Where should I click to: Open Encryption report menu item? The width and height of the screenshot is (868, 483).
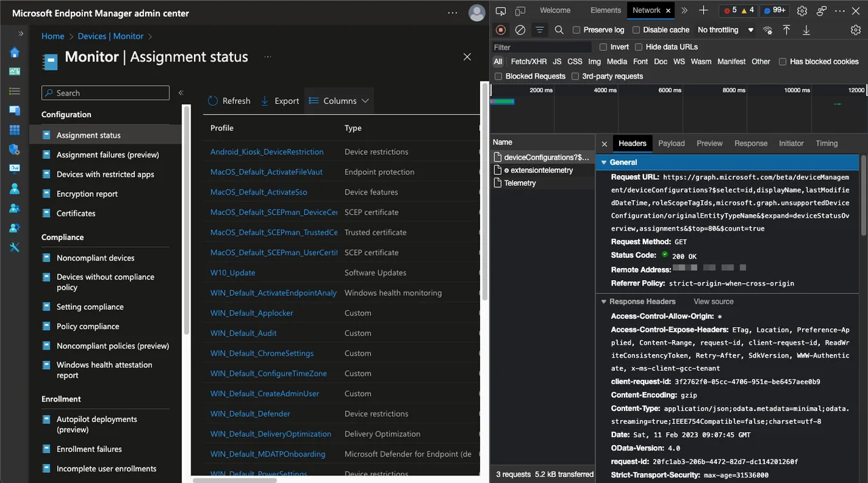click(87, 194)
